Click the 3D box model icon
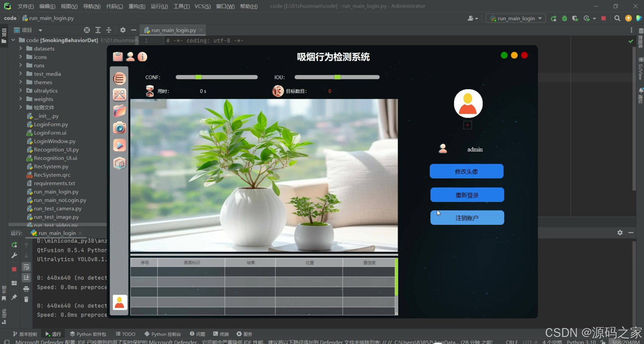 [x=120, y=163]
